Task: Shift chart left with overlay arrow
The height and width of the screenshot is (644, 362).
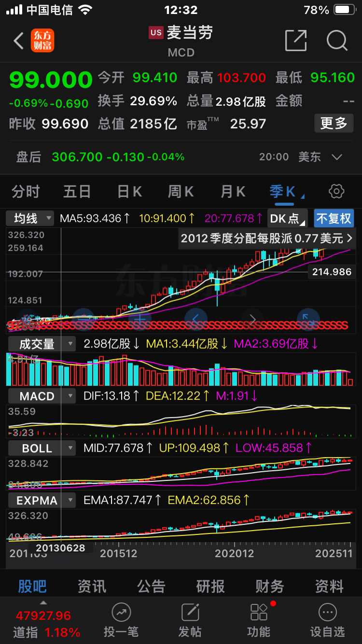Action: tap(196, 319)
